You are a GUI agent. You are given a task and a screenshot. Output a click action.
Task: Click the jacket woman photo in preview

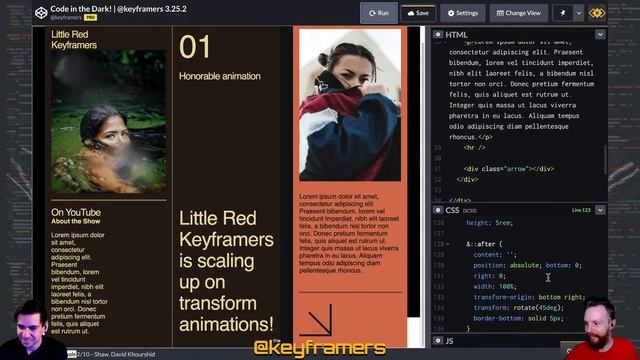point(350,105)
